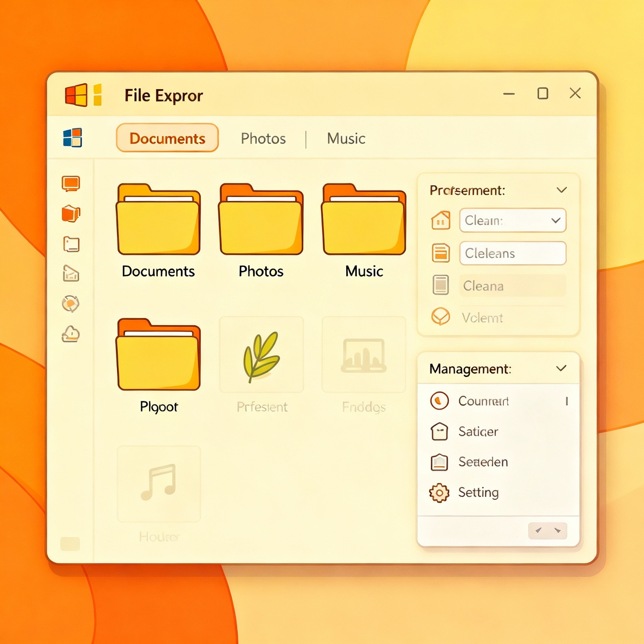Click the Windows logo below title bar

coord(72,138)
